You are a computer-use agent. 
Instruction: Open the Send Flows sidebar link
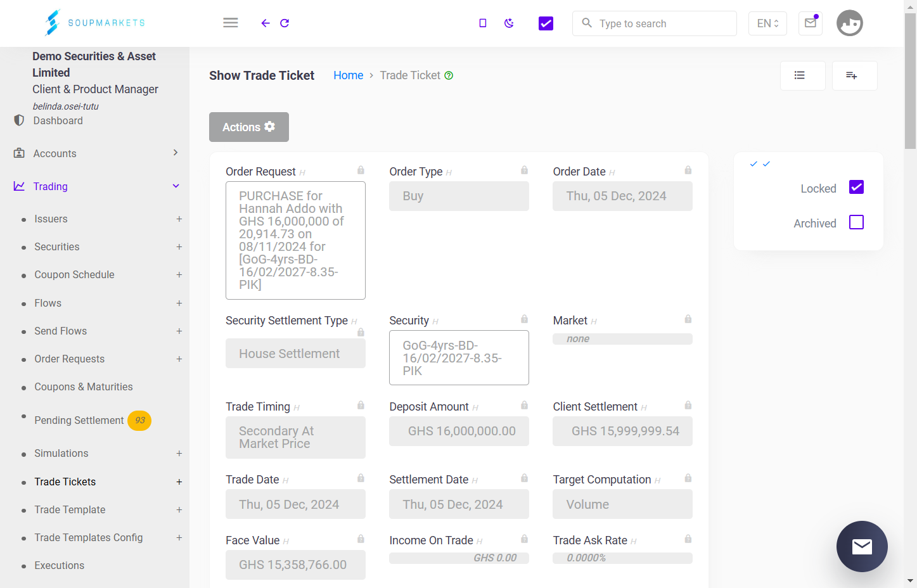click(60, 331)
